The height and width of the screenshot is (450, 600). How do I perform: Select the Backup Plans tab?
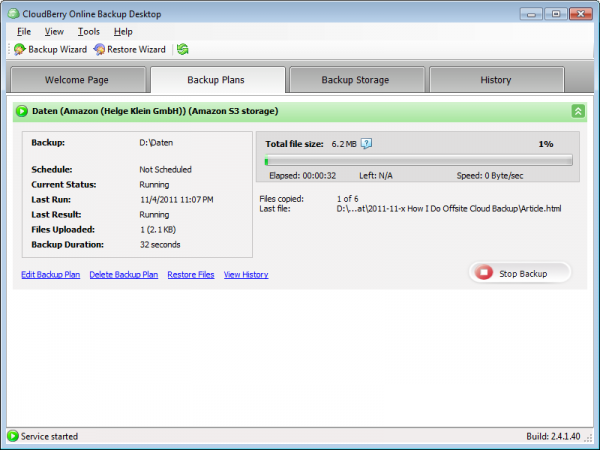click(218, 80)
